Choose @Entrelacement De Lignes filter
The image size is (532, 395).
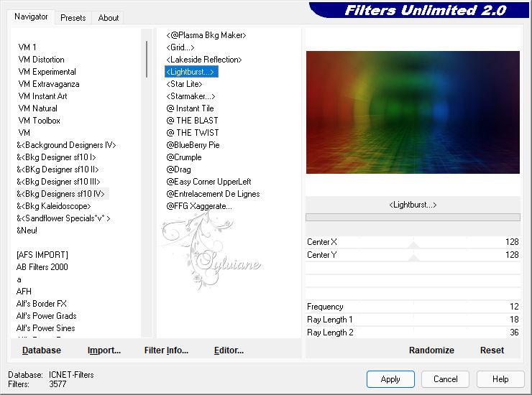tap(213, 194)
